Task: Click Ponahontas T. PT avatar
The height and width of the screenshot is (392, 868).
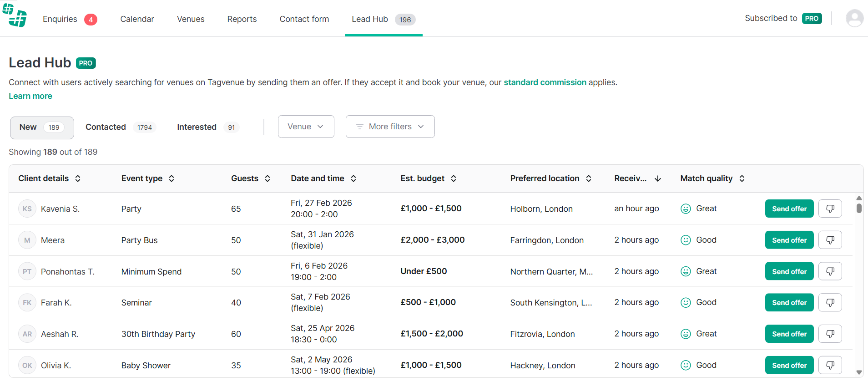Action: (27, 271)
